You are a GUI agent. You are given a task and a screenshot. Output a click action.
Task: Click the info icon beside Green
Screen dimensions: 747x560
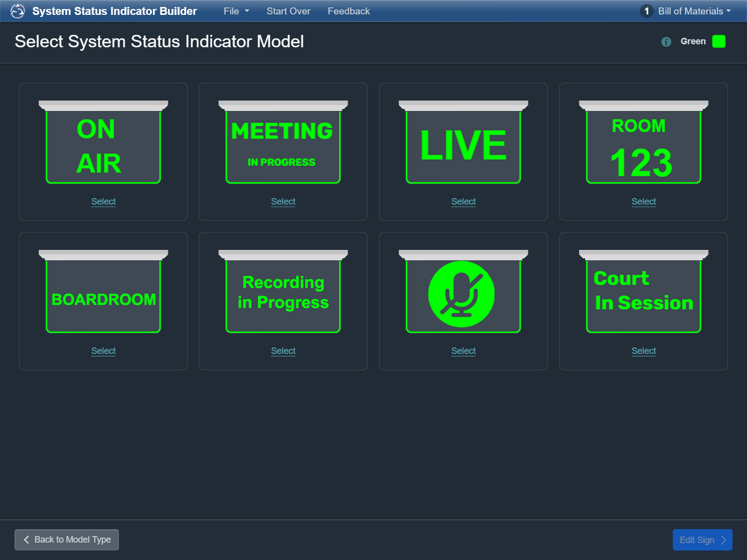(666, 42)
